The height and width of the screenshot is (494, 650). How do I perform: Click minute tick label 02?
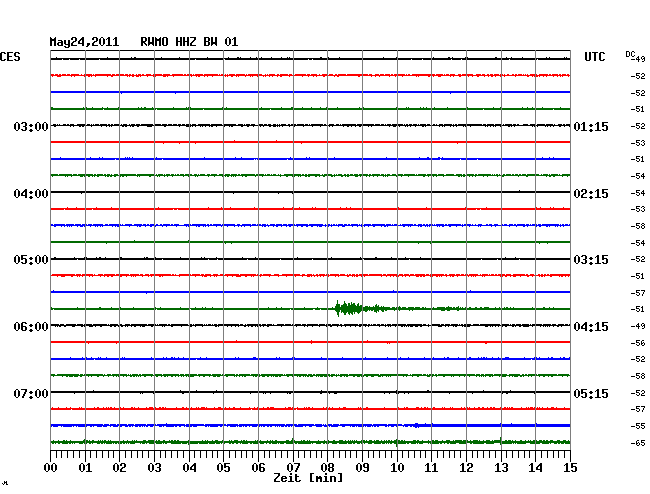[x=119, y=467]
